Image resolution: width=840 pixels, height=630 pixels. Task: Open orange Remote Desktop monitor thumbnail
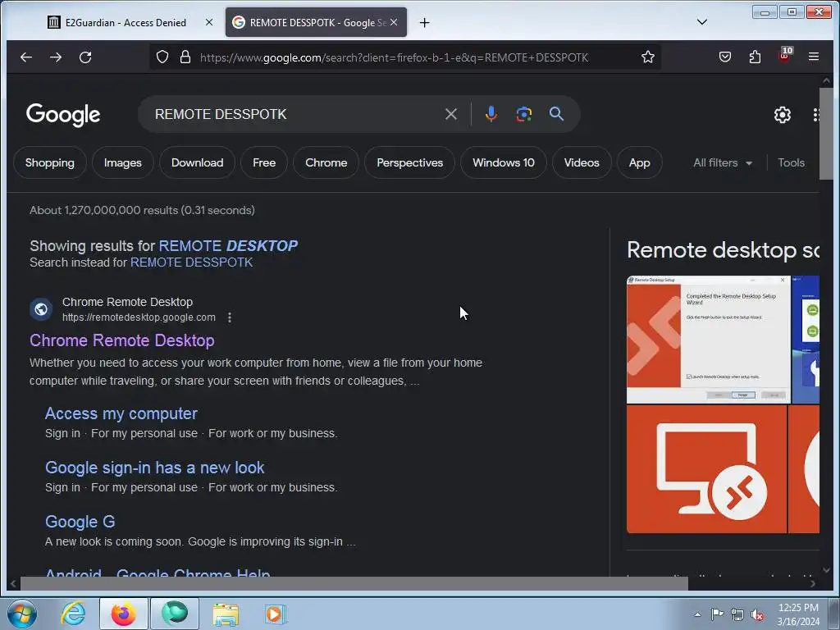[706, 469]
